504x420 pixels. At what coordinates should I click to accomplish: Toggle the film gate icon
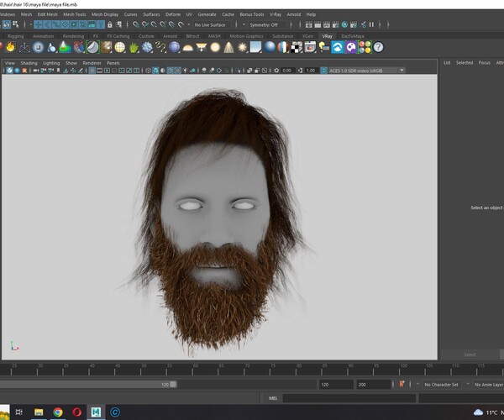click(x=100, y=71)
